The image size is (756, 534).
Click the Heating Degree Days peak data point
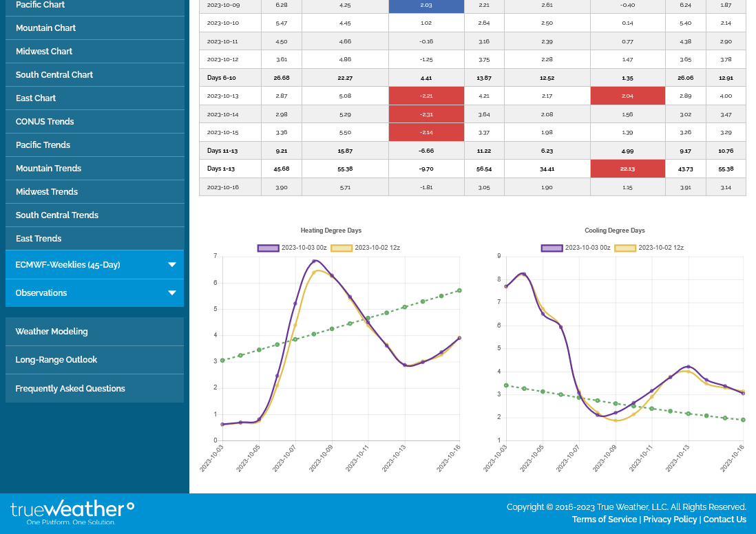pyautogui.click(x=314, y=261)
